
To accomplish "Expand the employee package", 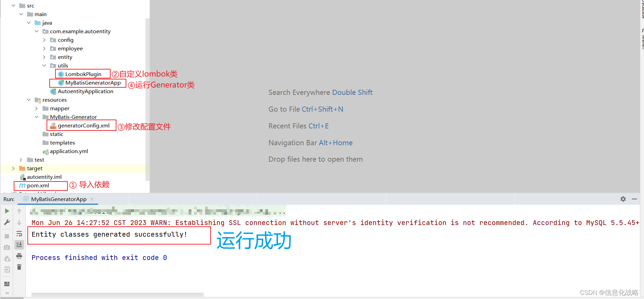I will (x=44, y=48).
